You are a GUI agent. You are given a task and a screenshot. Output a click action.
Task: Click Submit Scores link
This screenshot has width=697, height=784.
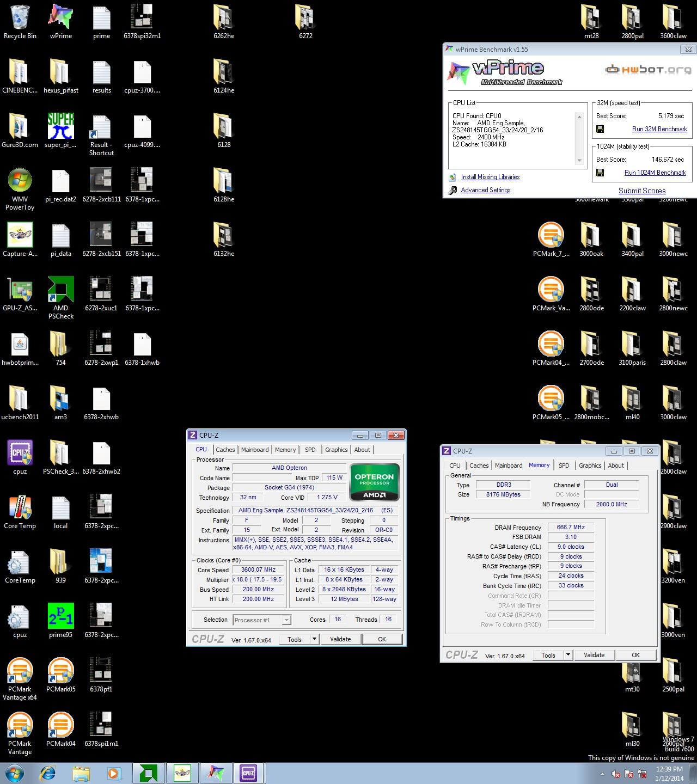[x=642, y=191]
